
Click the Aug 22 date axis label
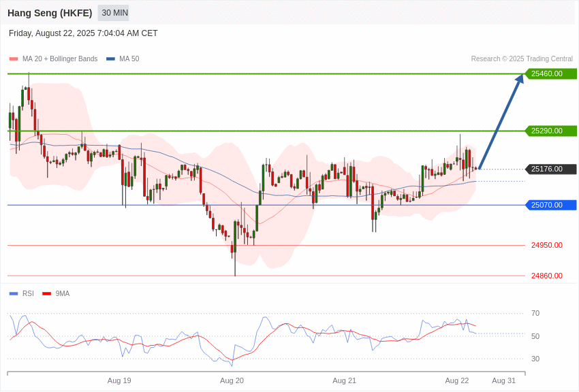tap(457, 380)
